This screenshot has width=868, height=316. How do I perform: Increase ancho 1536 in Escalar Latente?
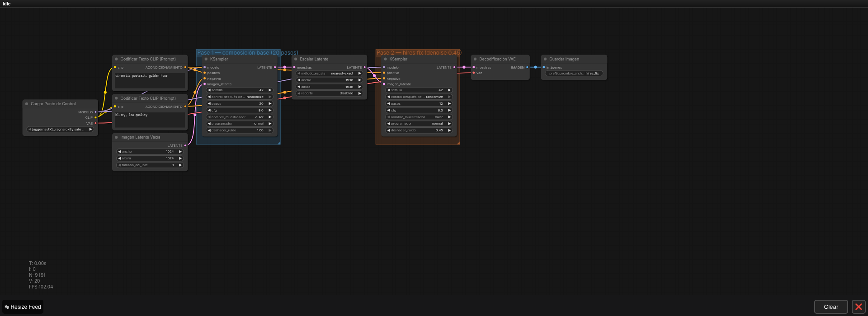(x=359, y=80)
